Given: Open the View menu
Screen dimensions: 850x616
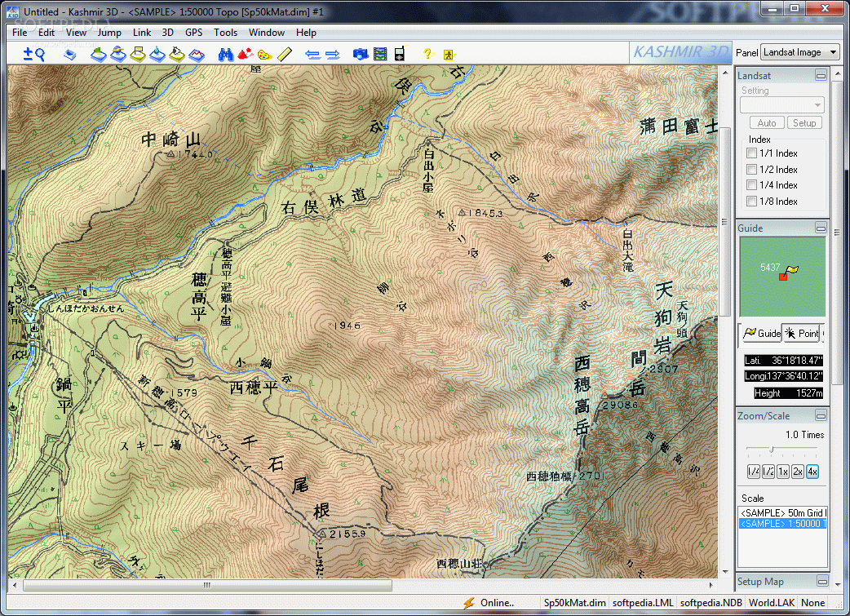Looking at the screenshot, I should [x=76, y=33].
